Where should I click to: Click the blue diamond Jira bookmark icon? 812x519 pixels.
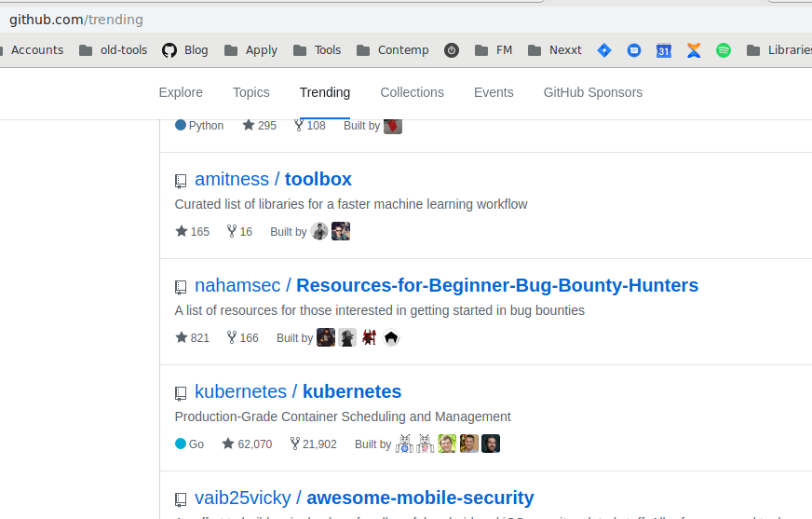click(604, 50)
